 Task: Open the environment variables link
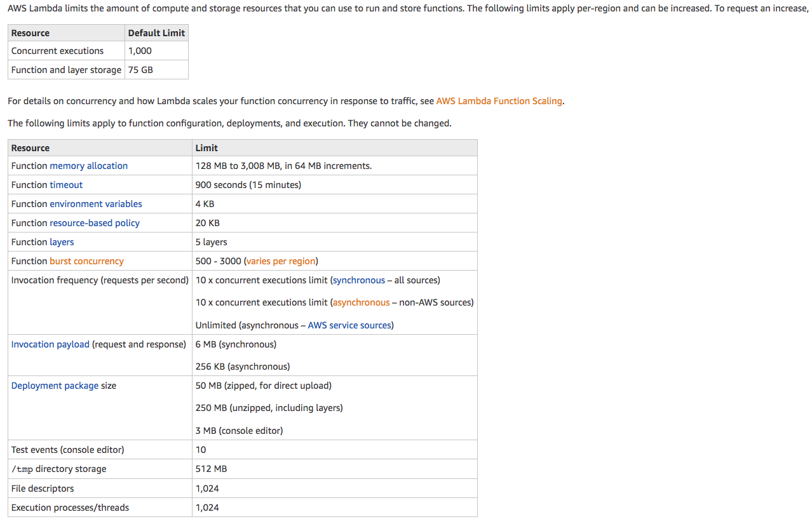point(96,204)
